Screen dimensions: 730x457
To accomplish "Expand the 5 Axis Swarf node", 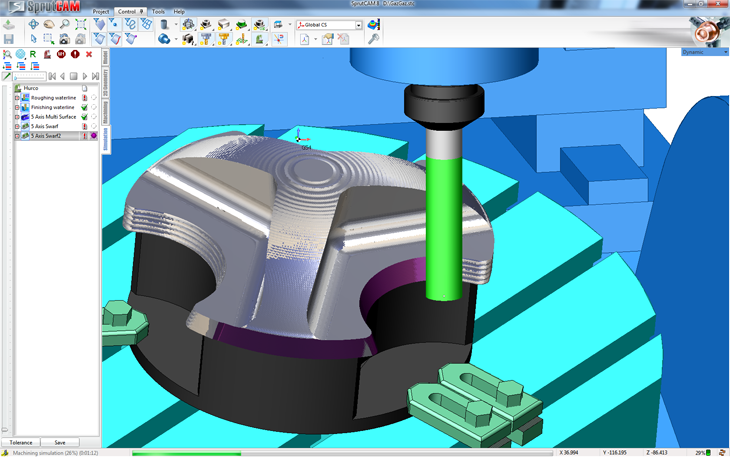I will [17, 126].
